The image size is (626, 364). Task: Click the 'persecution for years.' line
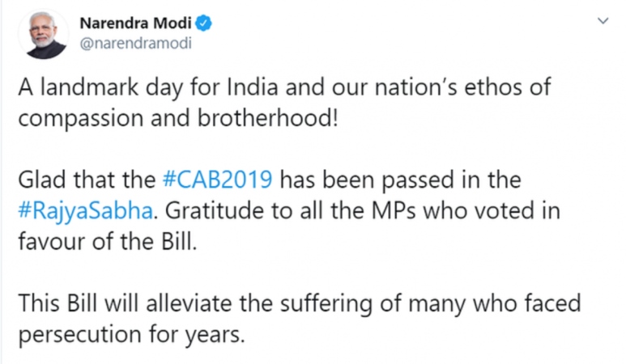pyautogui.click(x=131, y=335)
